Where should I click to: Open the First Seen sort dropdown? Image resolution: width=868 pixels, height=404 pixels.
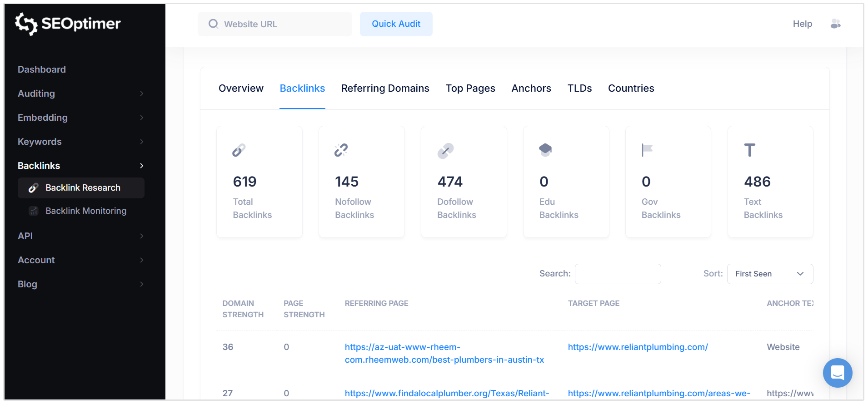pos(770,274)
